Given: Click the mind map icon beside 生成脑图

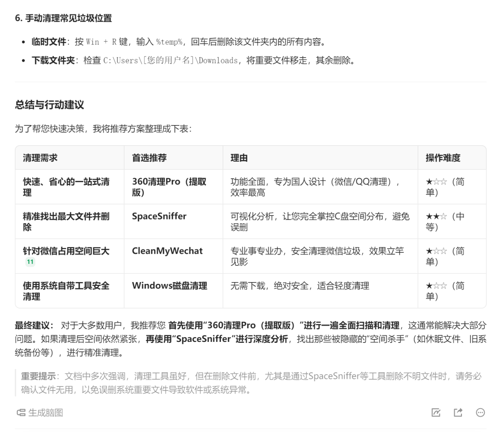Looking at the screenshot, I should click(x=21, y=413).
